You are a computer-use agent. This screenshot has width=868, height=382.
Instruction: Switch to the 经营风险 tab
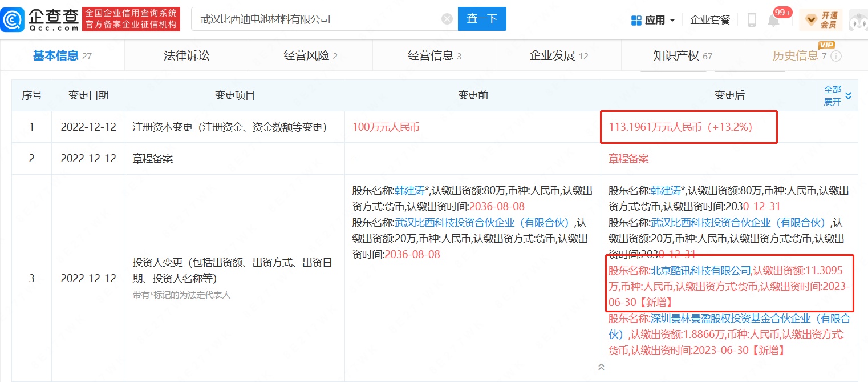pyautogui.click(x=311, y=55)
